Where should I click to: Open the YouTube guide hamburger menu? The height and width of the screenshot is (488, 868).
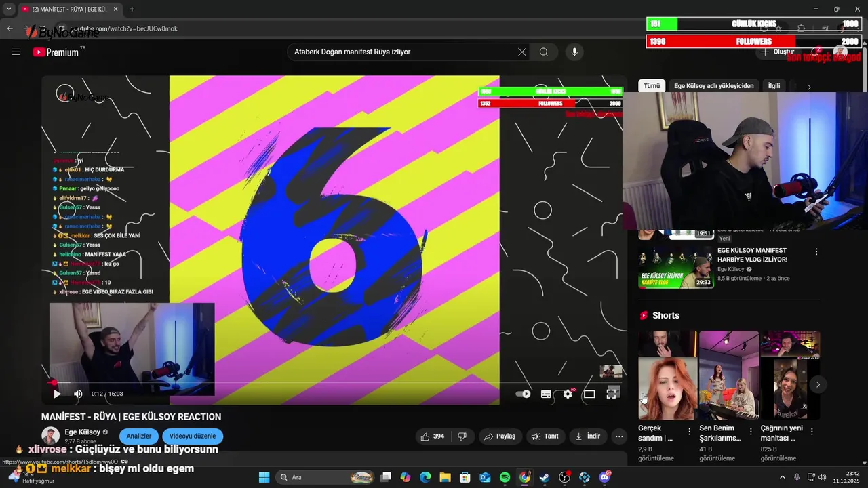tap(16, 52)
